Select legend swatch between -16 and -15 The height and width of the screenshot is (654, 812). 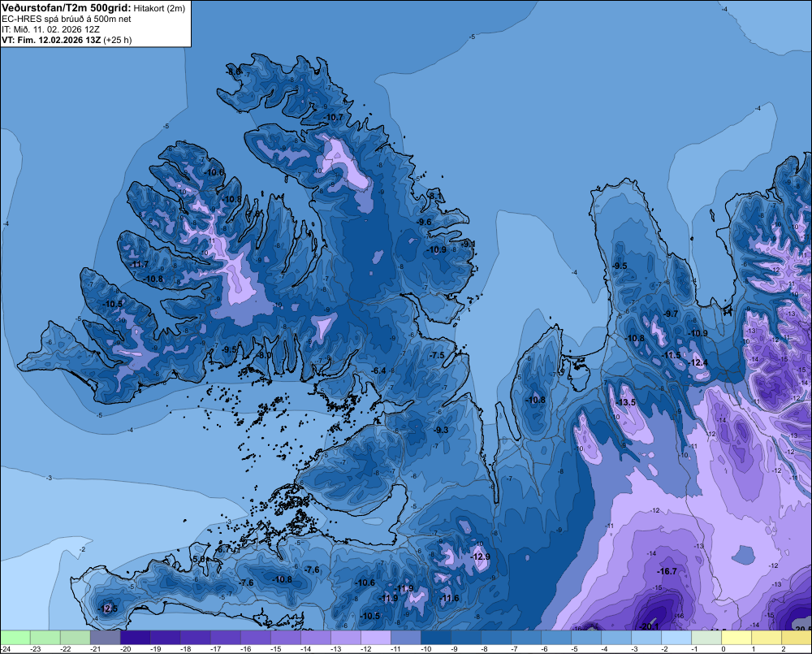[x=255, y=638]
